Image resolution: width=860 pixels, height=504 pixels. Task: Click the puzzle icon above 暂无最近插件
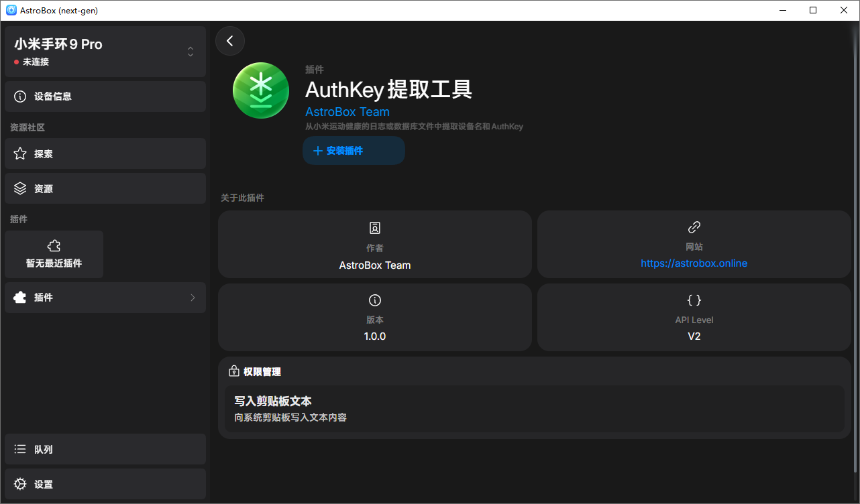[54, 247]
